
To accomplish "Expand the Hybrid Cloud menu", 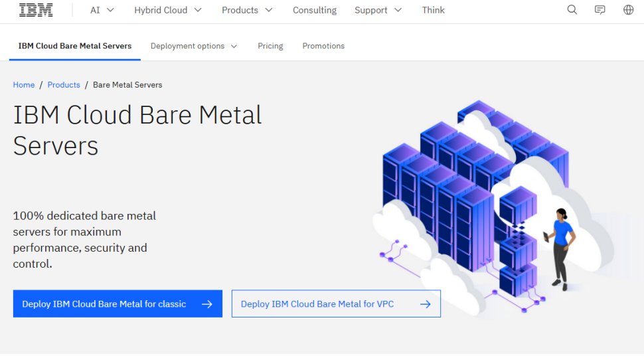I will pos(167,10).
